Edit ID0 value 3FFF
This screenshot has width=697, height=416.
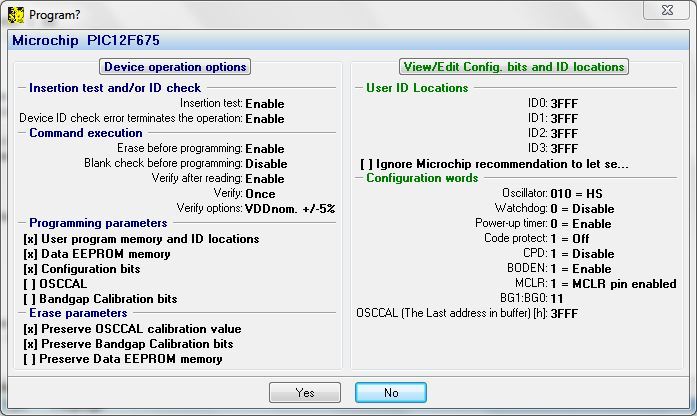tap(564, 104)
